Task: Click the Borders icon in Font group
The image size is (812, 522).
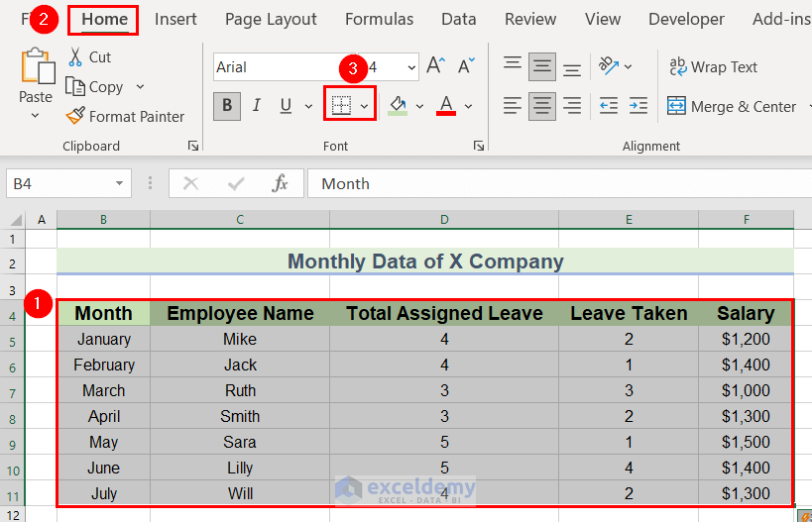Action: click(x=341, y=106)
